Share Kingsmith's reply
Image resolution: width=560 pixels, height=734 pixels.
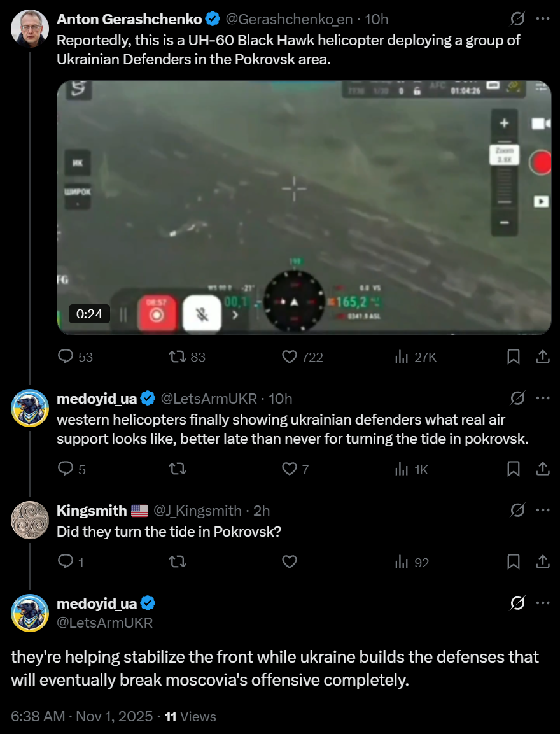coord(542,561)
